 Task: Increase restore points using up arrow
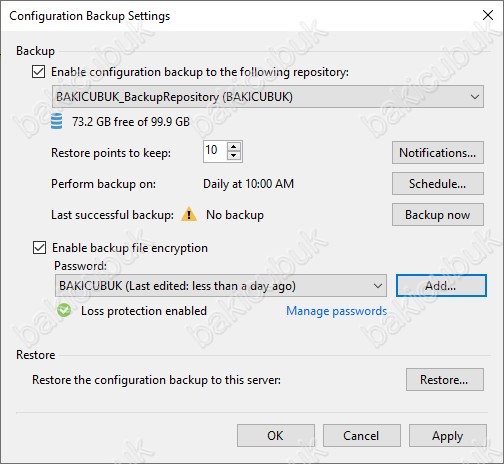tap(234, 147)
